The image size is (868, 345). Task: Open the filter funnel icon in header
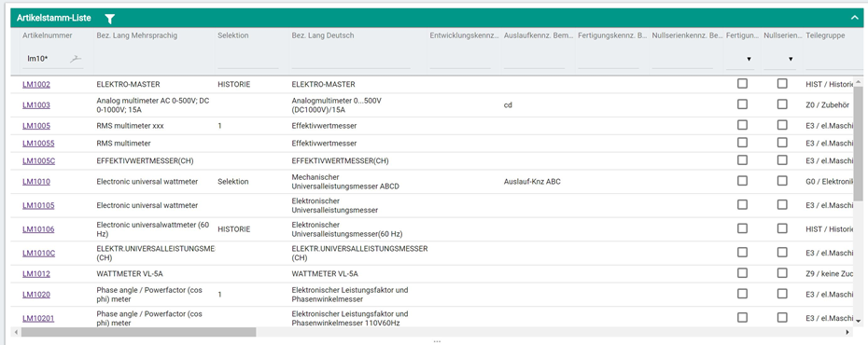pos(109,19)
